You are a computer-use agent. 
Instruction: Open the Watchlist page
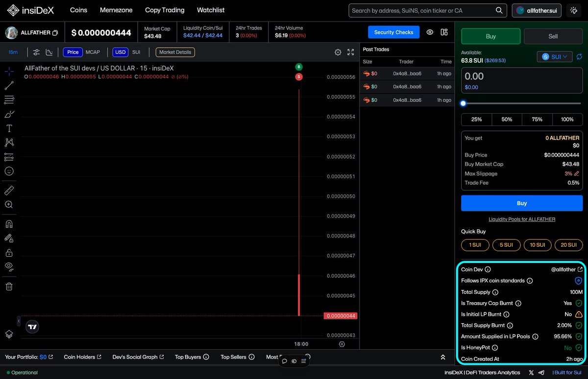(211, 10)
